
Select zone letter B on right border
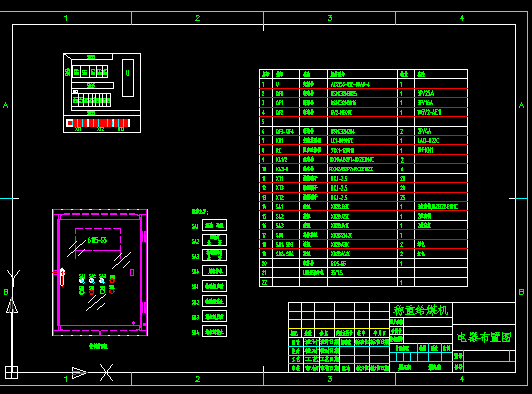coord(521,292)
